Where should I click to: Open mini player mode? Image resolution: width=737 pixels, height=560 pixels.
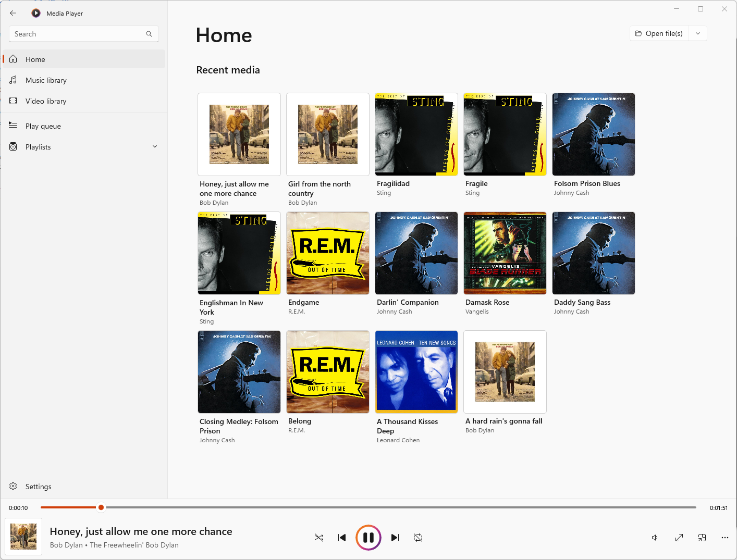(x=702, y=538)
